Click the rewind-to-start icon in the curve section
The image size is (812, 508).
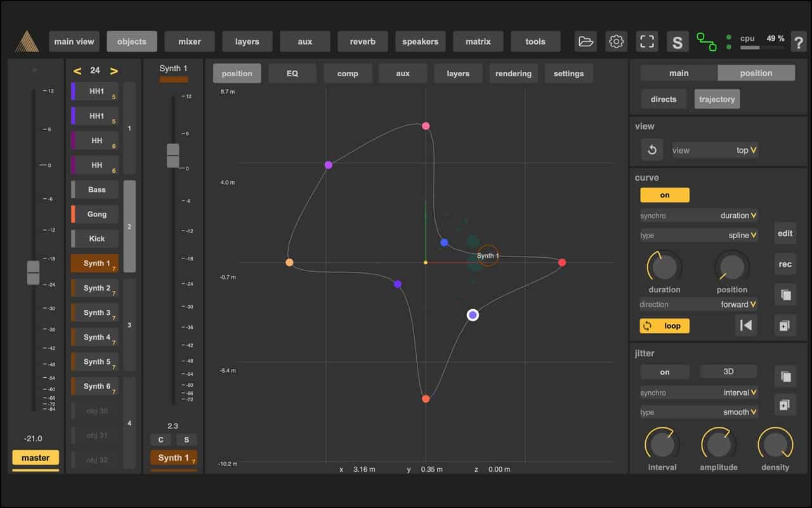coord(747,326)
